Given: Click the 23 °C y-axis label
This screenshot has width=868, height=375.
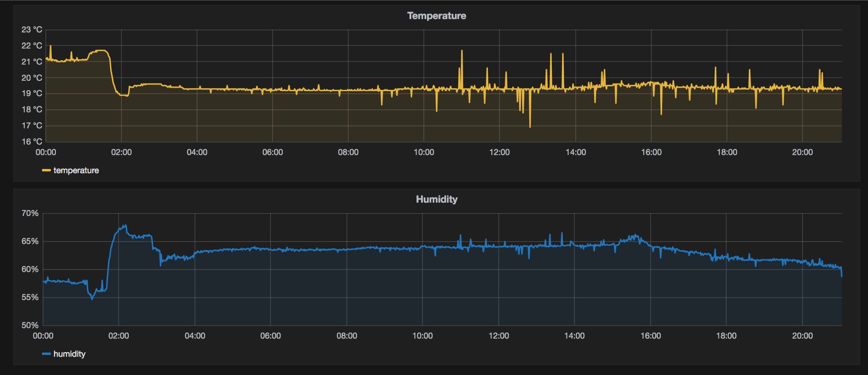Looking at the screenshot, I should [32, 30].
